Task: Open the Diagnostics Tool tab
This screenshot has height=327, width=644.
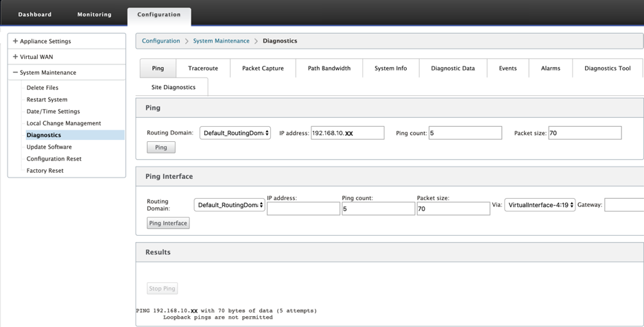Action: point(608,68)
